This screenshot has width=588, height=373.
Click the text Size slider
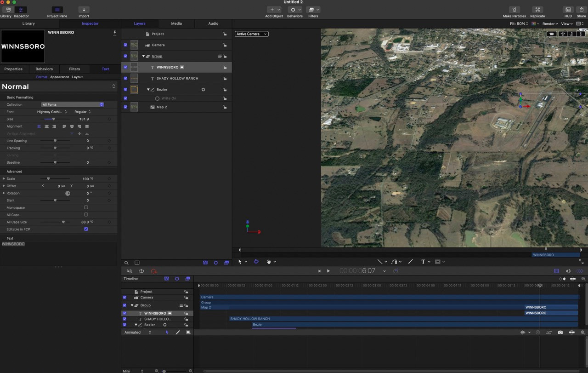[x=53, y=119]
